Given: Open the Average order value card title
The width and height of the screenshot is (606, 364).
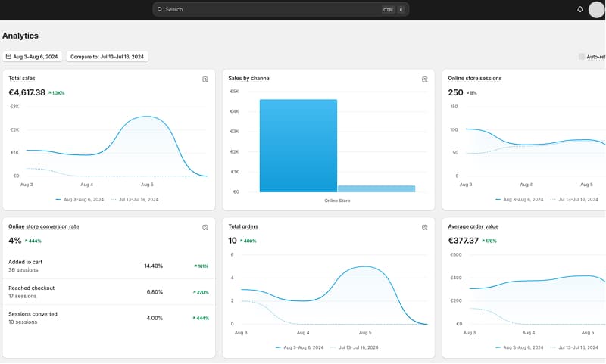Looking at the screenshot, I should pyautogui.click(x=473, y=226).
